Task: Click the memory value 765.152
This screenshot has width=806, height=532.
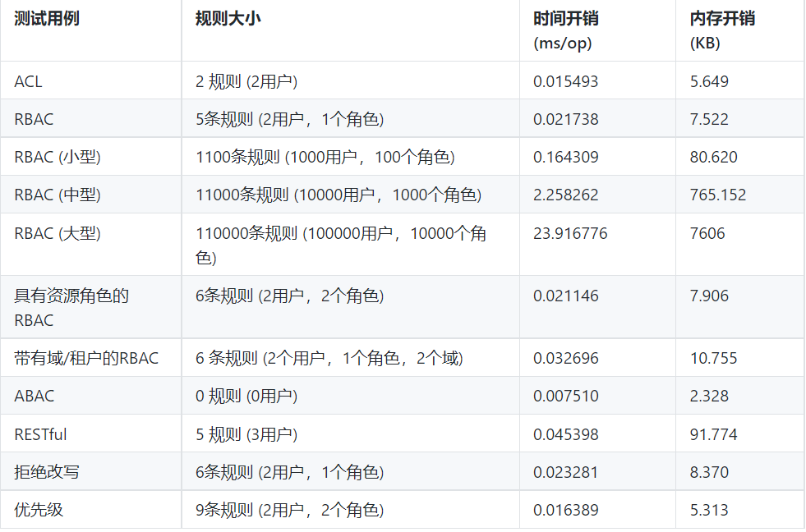Action: [x=717, y=195]
